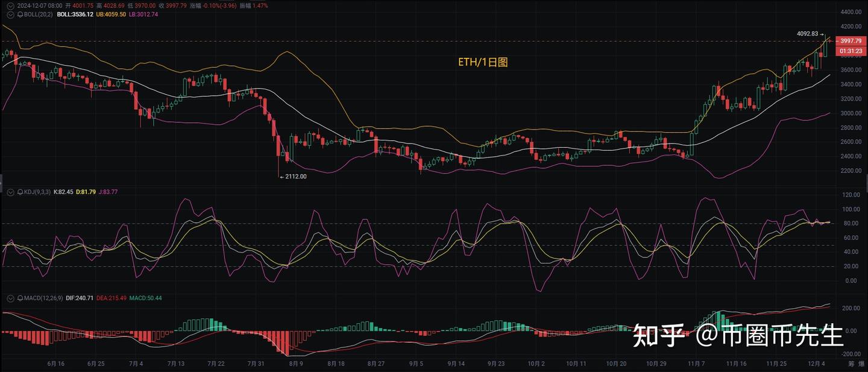Click the current price tag 3997.79

(x=850, y=41)
